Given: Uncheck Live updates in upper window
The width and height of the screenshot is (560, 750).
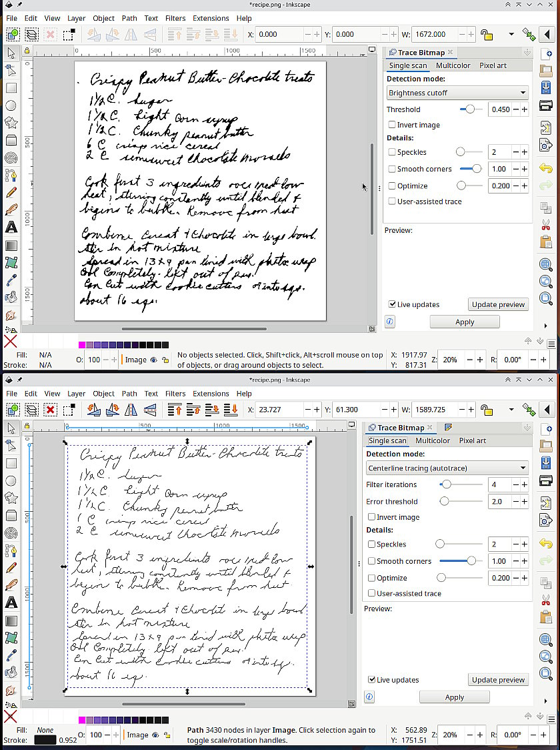Looking at the screenshot, I should [392, 304].
